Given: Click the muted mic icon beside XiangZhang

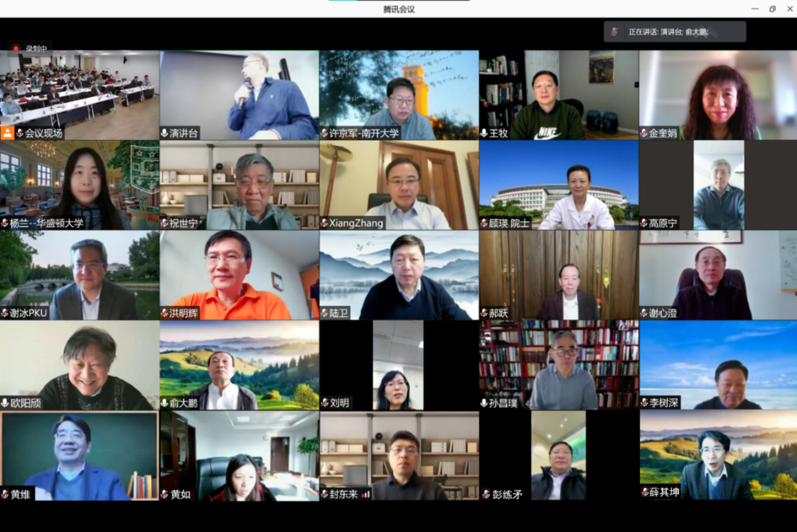Looking at the screenshot, I should (x=324, y=223).
